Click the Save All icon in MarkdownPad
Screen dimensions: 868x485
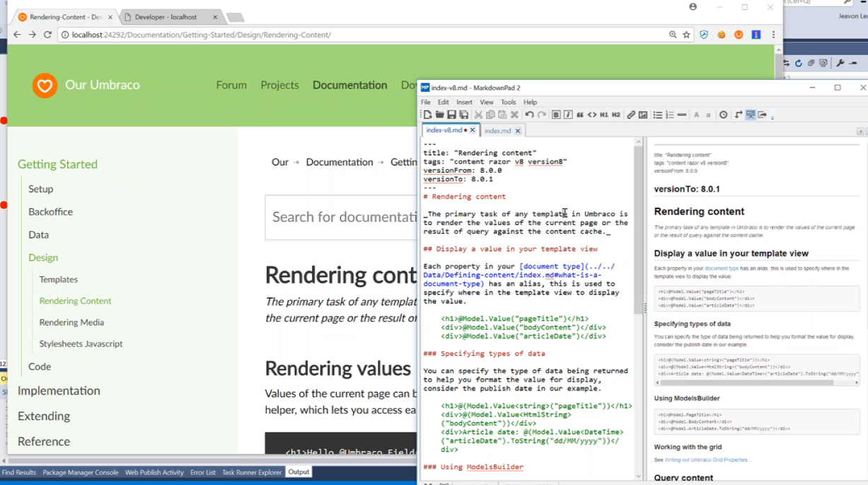(463, 115)
